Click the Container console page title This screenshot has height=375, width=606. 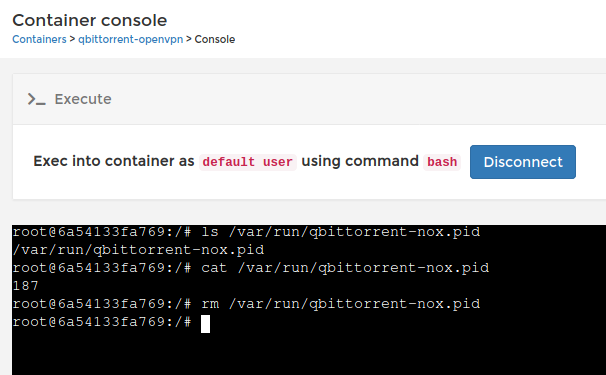(x=90, y=20)
